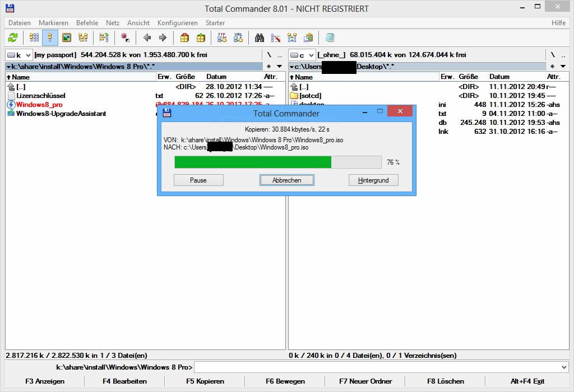
Task: Show directory tree via tree toolbar icon
Action: (x=83, y=38)
